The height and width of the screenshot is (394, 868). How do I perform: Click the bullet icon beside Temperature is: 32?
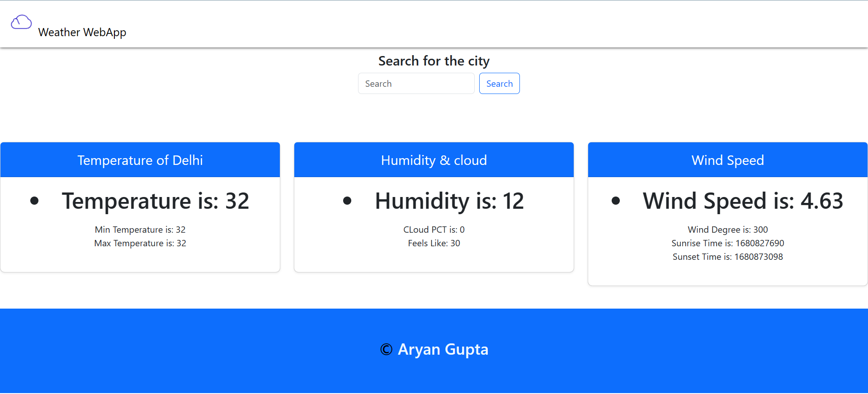coord(34,201)
